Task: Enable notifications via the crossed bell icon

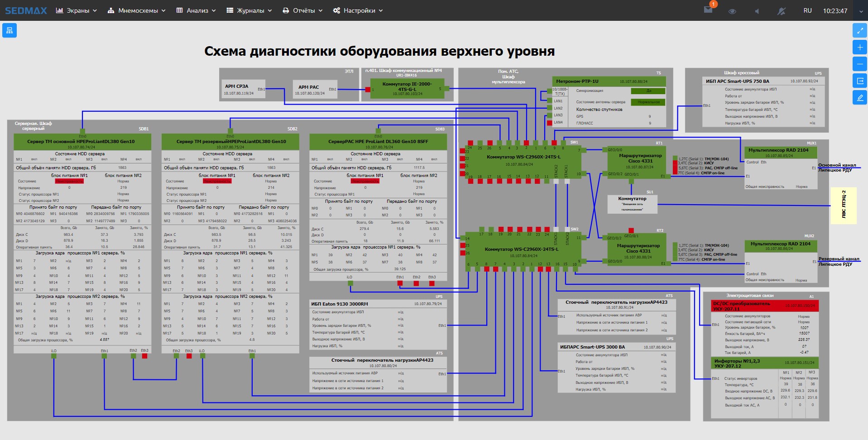Action: [x=782, y=10]
